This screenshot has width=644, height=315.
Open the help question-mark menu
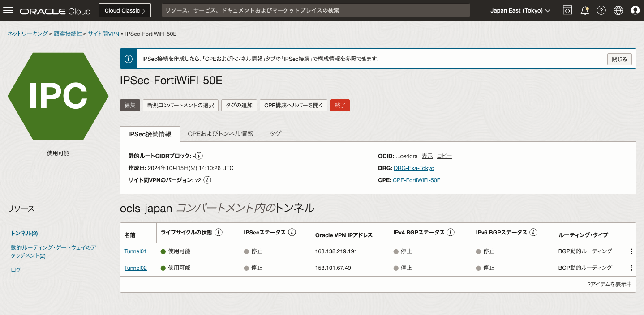pos(601,10)
